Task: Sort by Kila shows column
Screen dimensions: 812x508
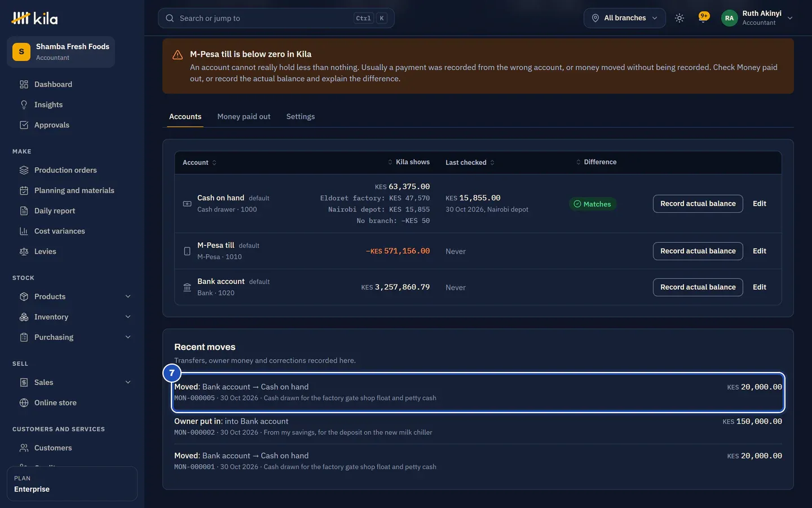Action: [x=409, y=162]
